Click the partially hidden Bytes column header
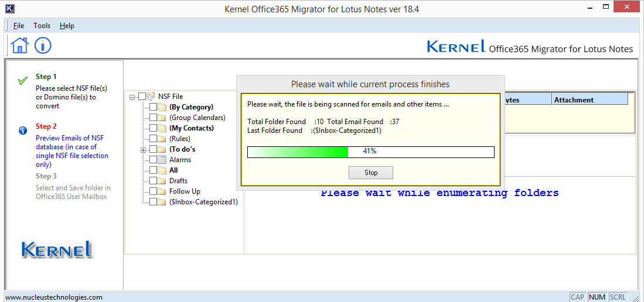644x302 pixels. (527, 99)
